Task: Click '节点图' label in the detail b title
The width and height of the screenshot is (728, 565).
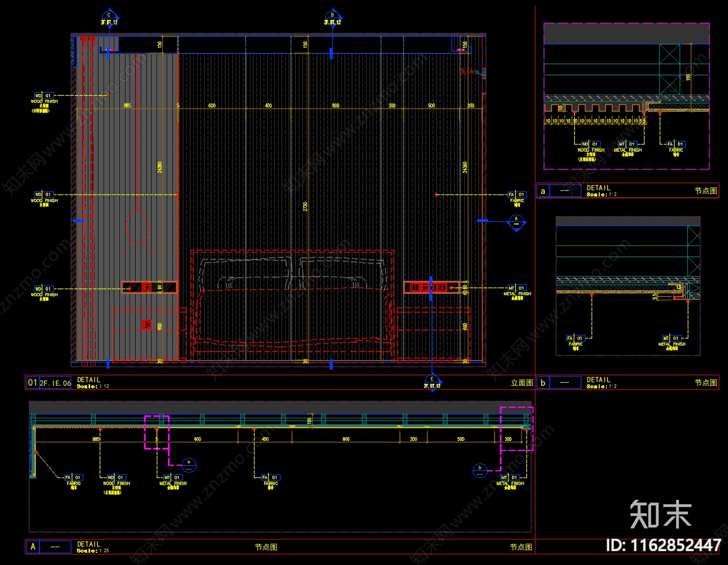Action: pyautogui.click(x=706, y=382)
